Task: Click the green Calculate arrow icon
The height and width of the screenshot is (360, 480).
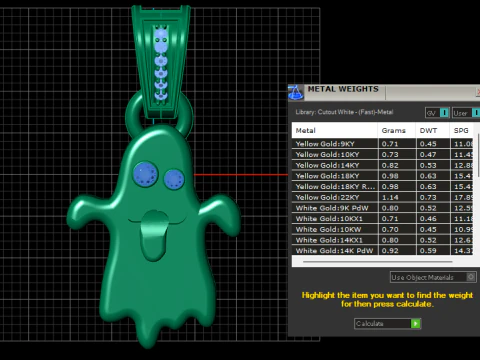Action: point(415,324)
